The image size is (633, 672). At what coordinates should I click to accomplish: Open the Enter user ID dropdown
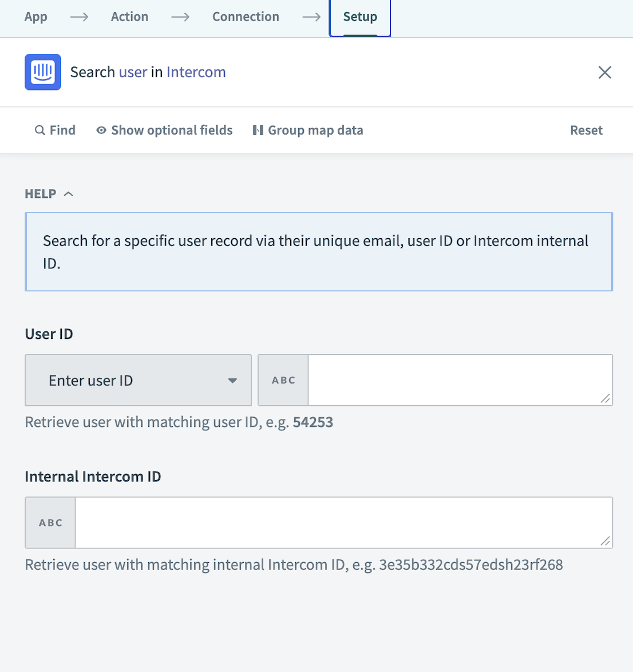(x=138, y=380)
